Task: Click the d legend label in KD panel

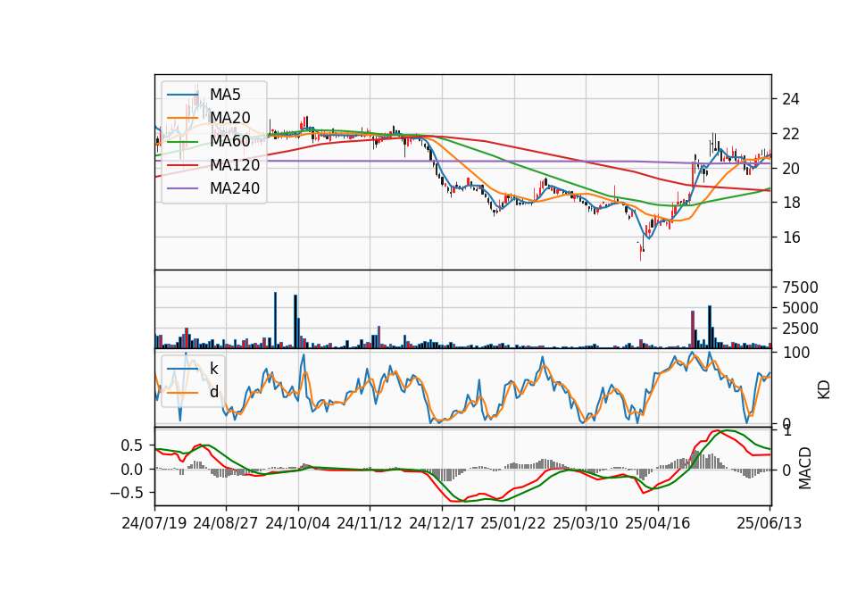Action: [x=213, y=392]
